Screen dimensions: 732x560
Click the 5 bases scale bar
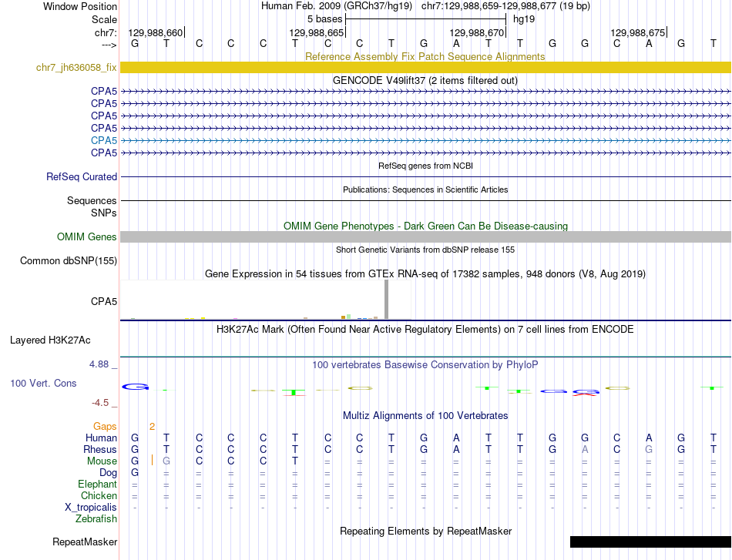click(x=426, y=19)
